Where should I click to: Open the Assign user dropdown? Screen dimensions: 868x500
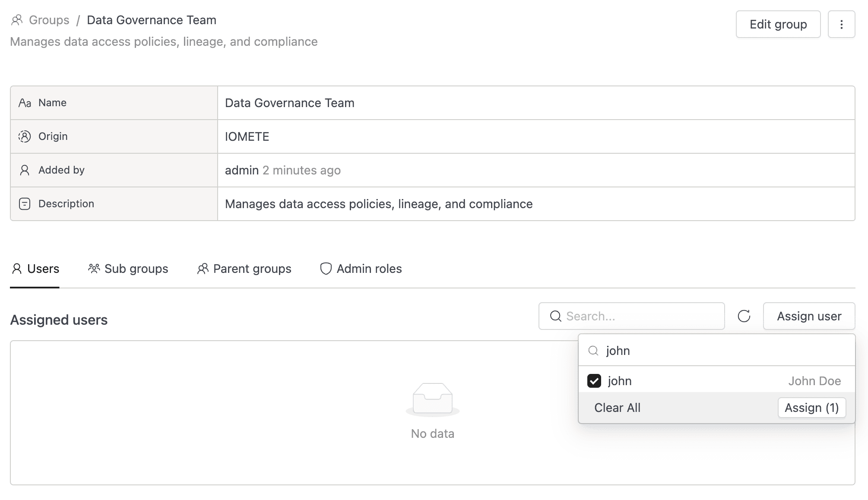pyautogui.click(x=809, y=316)
